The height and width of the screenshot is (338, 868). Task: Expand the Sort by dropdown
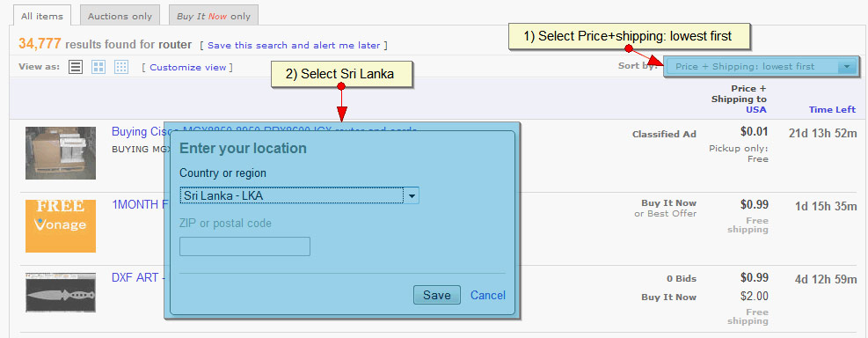coord(761,67)
